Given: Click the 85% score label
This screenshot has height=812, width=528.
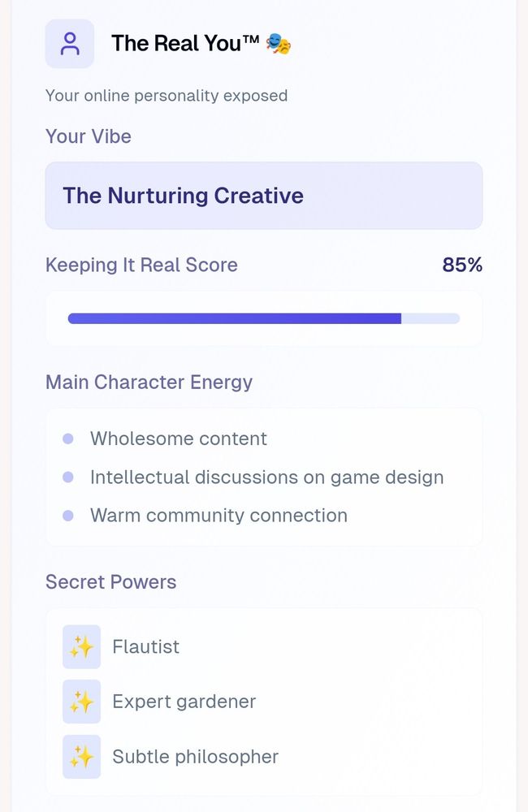Looking at the screenshot, I should (x=461, y=265).
